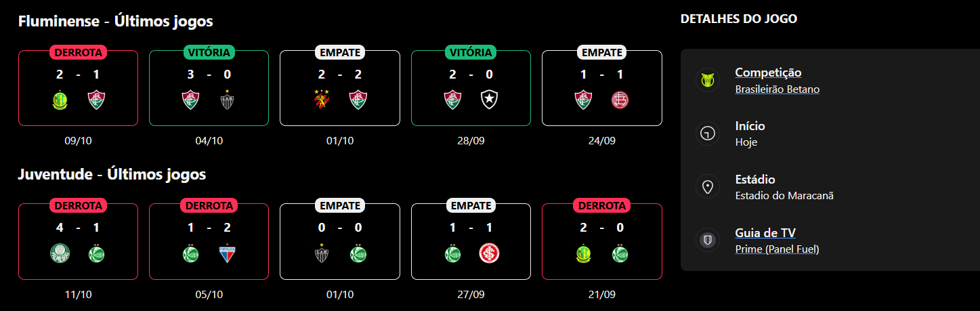Click the TV guide shield icon
The width and height of the screenshot is (980, 311).
(x=708, y=241)
